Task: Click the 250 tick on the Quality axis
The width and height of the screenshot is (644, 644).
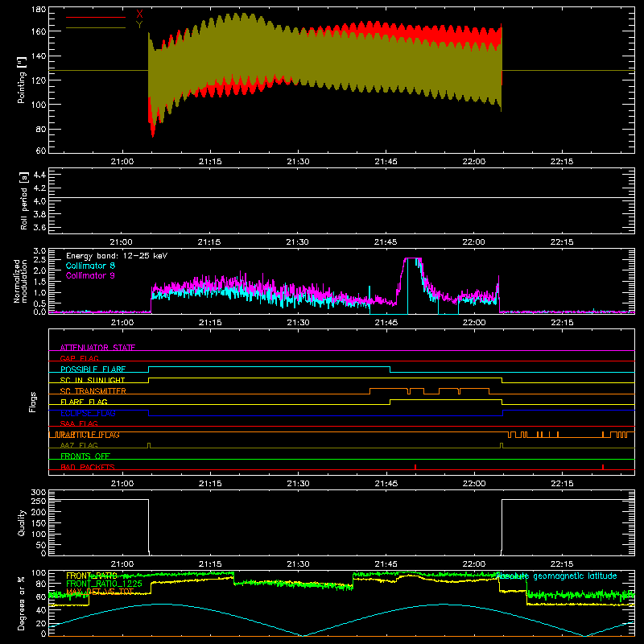Action: [x=39, y=501]
